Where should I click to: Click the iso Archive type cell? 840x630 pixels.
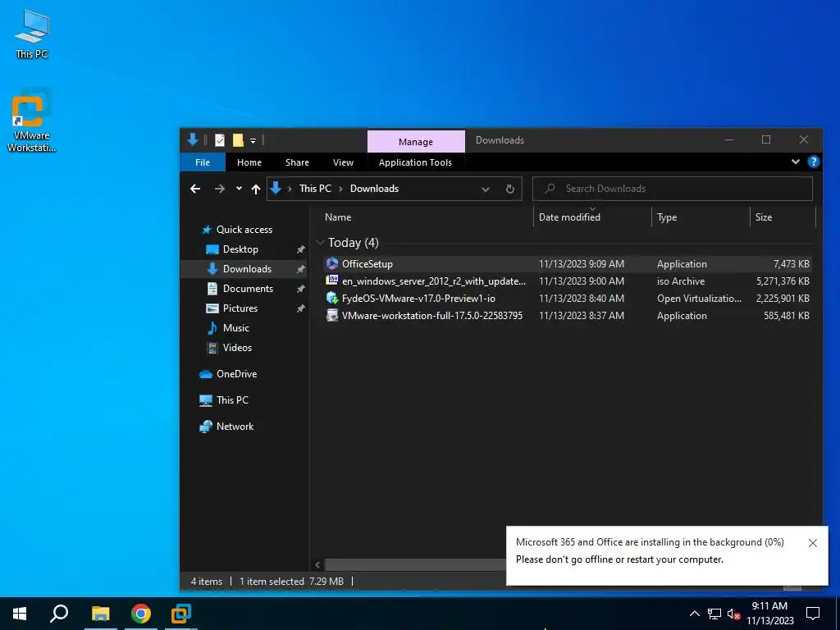tap(680, 281)
